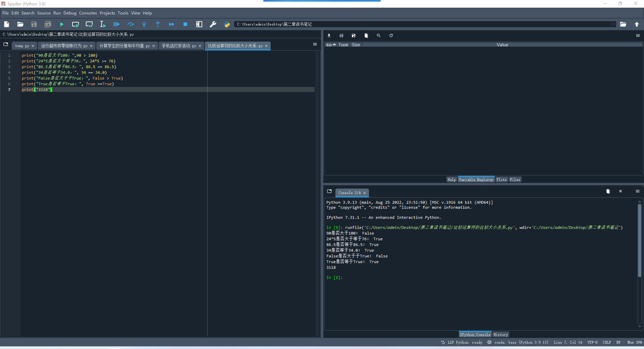Sort variables by Size column header

[356, 45]
